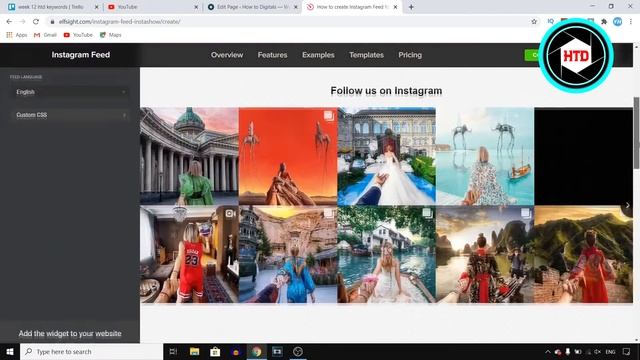Go back using the browser back arrow

click(x=9, y=22)
